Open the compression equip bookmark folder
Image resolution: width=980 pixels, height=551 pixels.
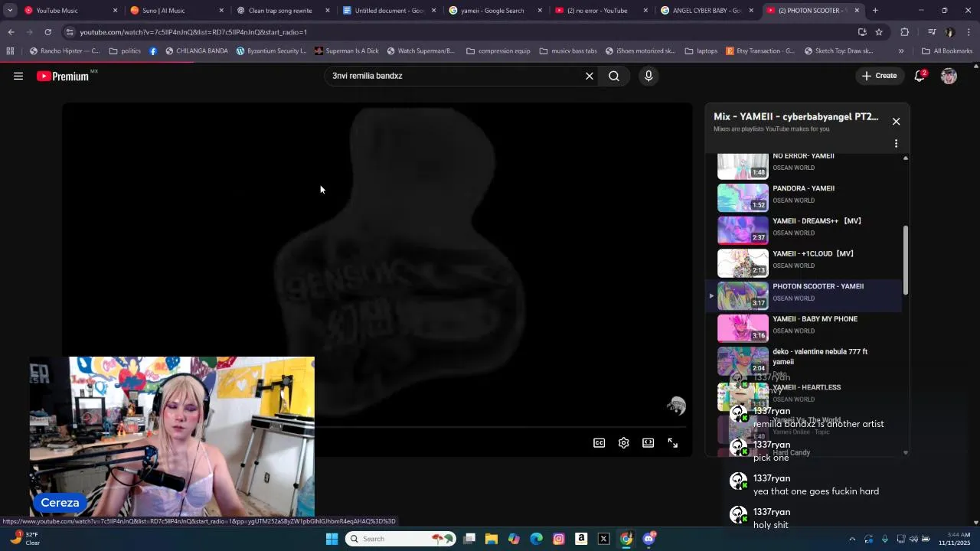498,51
